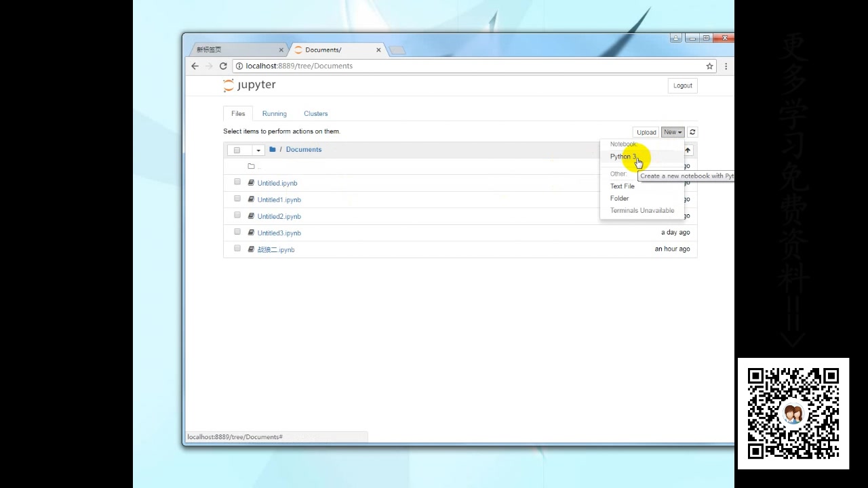This screenshot has width=868, height=488.
Task: Click the Logout button
Action: [x=683, y=85]
